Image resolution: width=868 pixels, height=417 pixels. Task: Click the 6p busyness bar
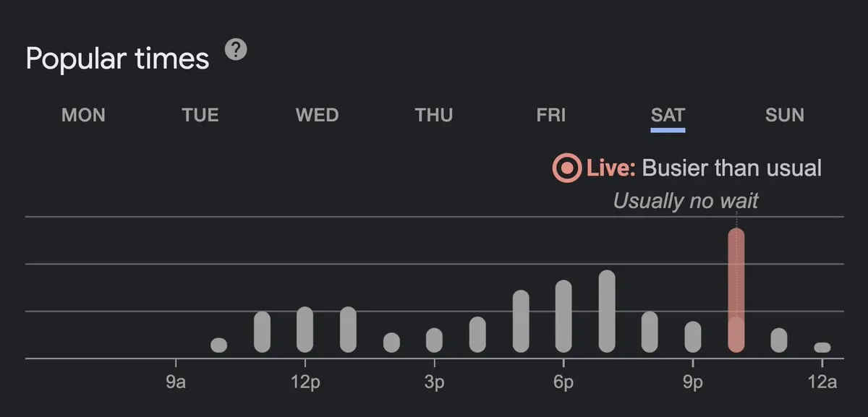tap(563, 316)
